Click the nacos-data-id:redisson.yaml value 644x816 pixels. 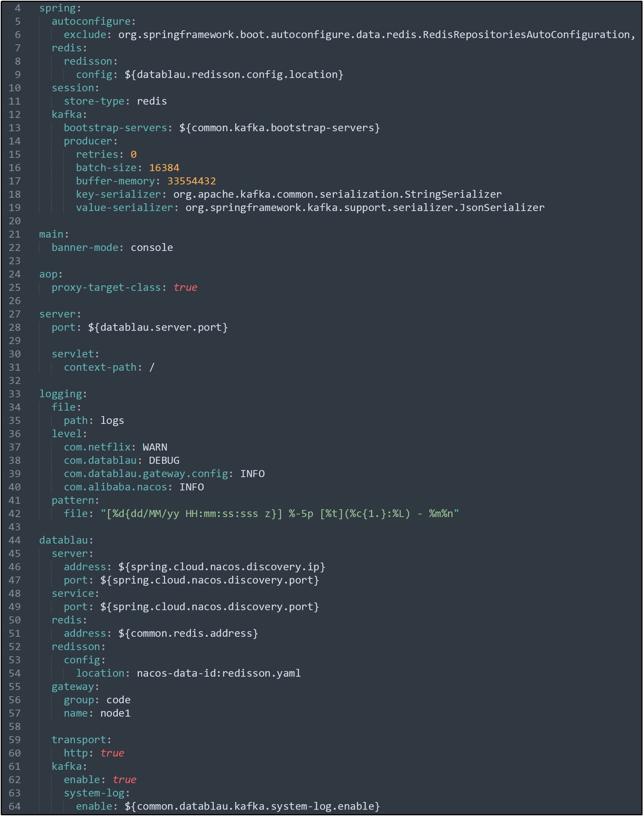click(219, 673)
